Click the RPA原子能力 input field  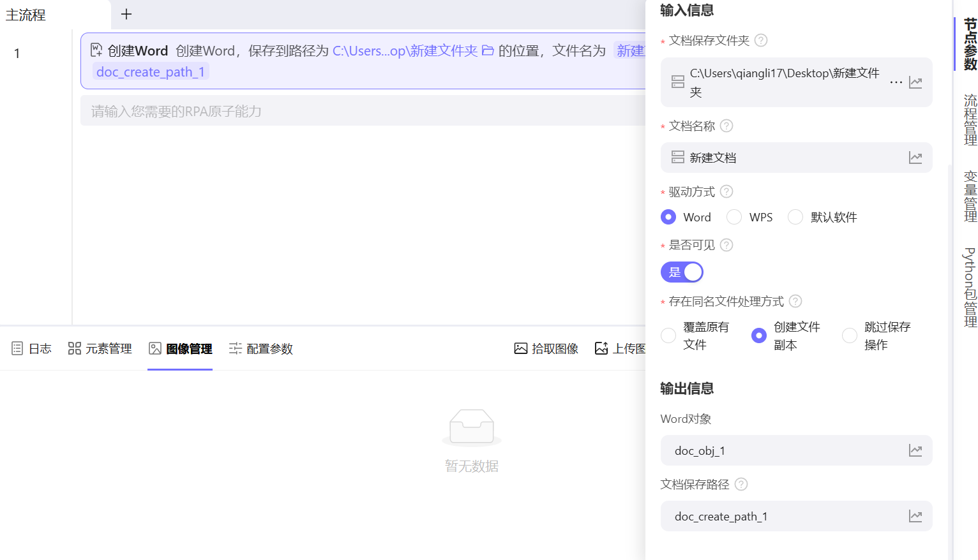[x=255, y=110]
